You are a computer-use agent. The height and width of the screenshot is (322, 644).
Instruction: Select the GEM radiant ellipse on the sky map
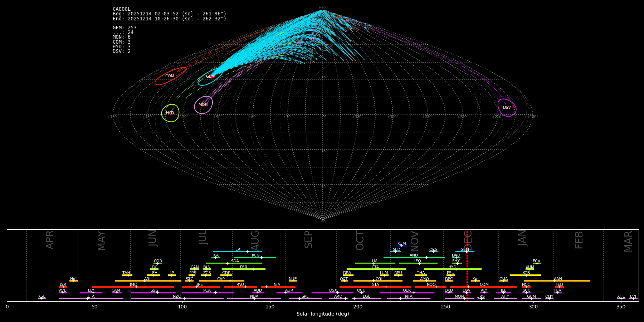(x=210, y=77)
